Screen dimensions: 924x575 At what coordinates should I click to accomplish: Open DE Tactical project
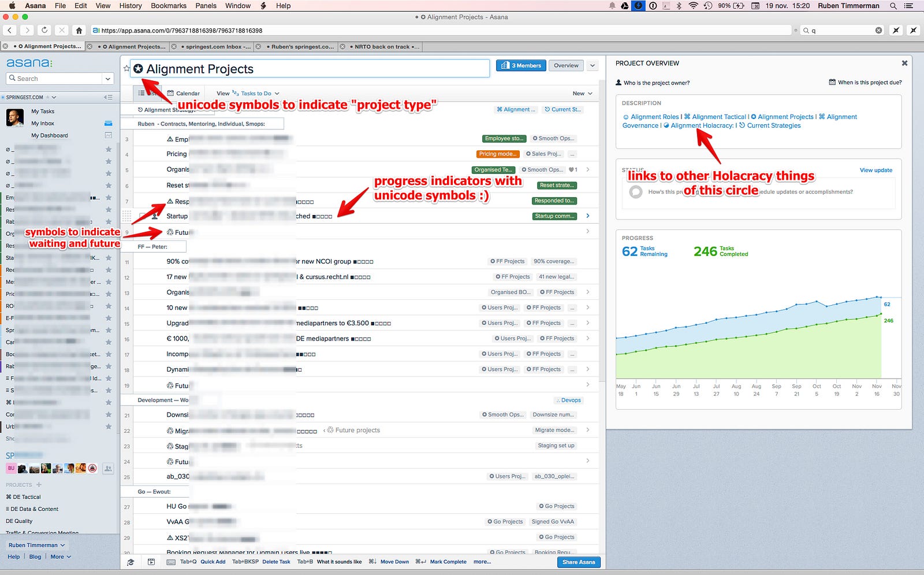click(24, 497)
